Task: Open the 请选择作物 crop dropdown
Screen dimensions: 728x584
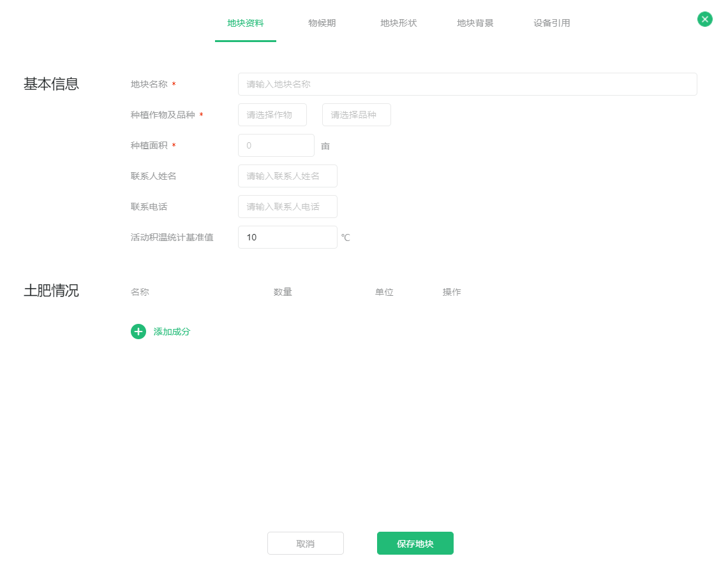Action: pos(272,115)
